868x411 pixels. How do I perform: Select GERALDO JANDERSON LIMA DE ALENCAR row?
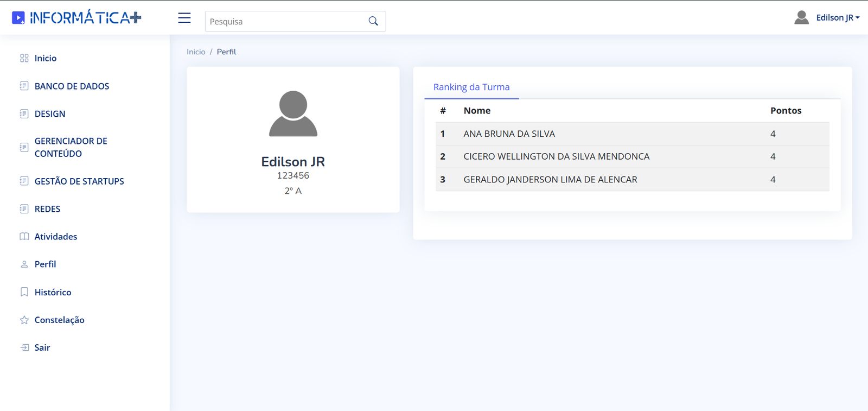(x=633, y=179)
